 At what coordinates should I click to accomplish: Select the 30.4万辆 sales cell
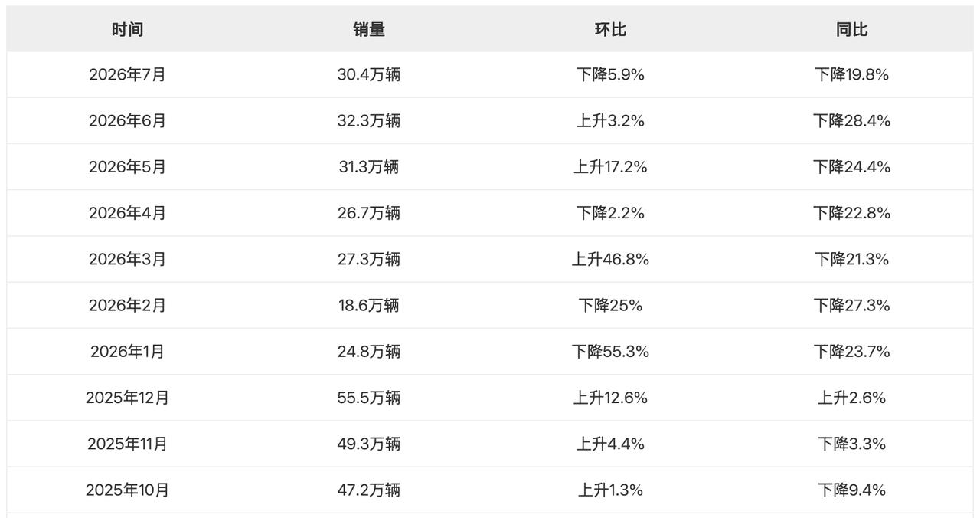click(x=369, y=75)
